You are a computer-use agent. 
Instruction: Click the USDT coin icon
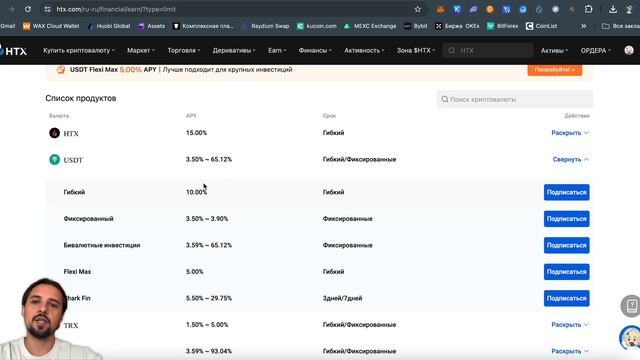pos(54,160)
